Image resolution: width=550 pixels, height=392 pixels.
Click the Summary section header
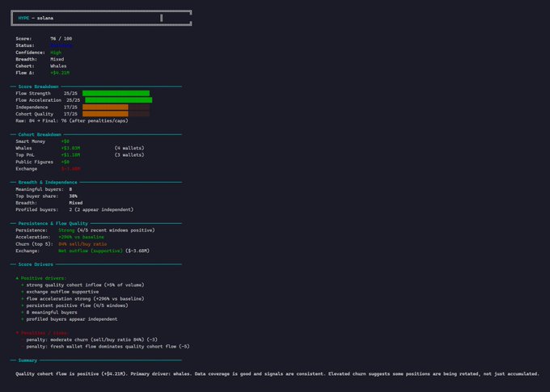click(x=27, y=360)
